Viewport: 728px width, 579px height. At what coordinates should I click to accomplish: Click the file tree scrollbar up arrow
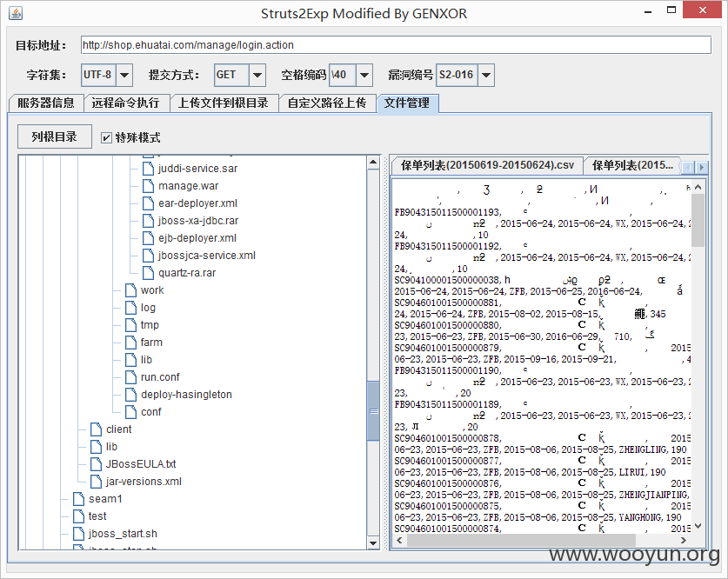pyautogui.click(x=373, y=163)
